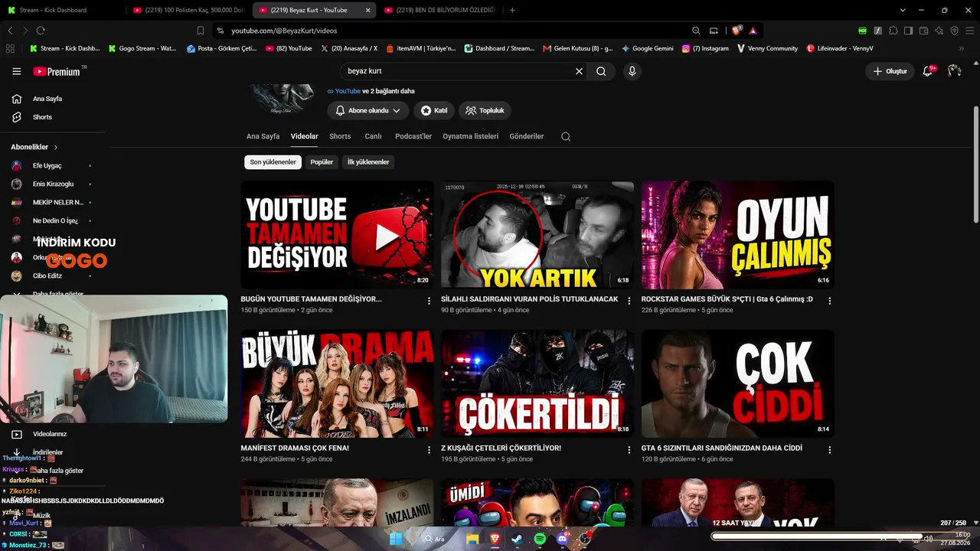Screen dimensions: 980x551
Task: Open a new browser tab
Action: click(512, 10)
